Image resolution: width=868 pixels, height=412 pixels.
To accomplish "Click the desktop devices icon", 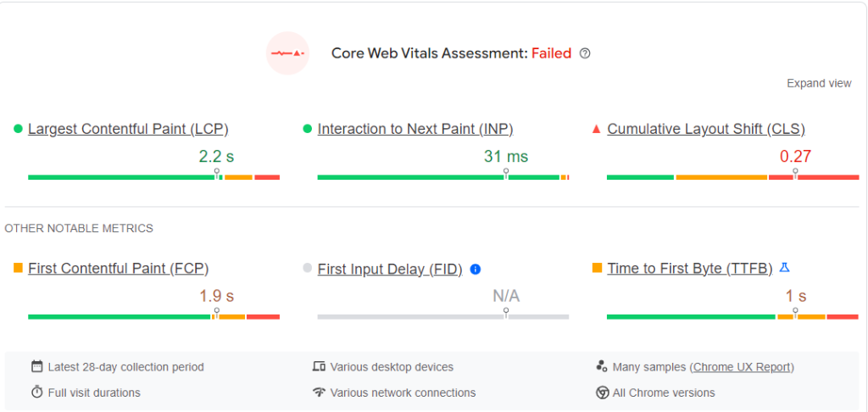I will coord(319,367).
